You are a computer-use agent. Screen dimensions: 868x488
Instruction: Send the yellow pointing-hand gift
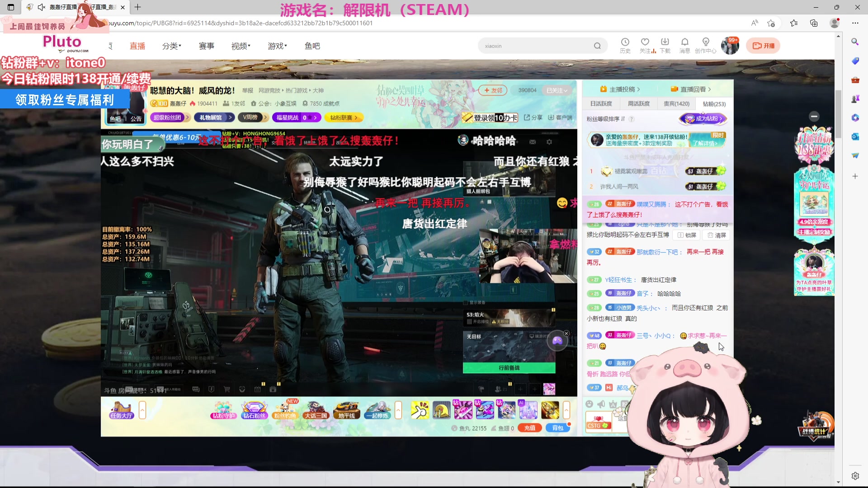coord(420,410)
